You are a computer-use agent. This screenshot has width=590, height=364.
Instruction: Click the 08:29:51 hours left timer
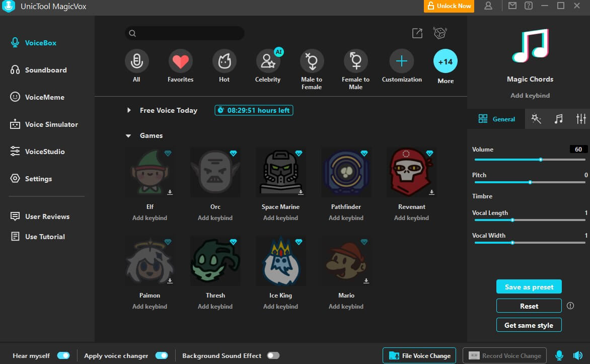[x=254, y=110]
